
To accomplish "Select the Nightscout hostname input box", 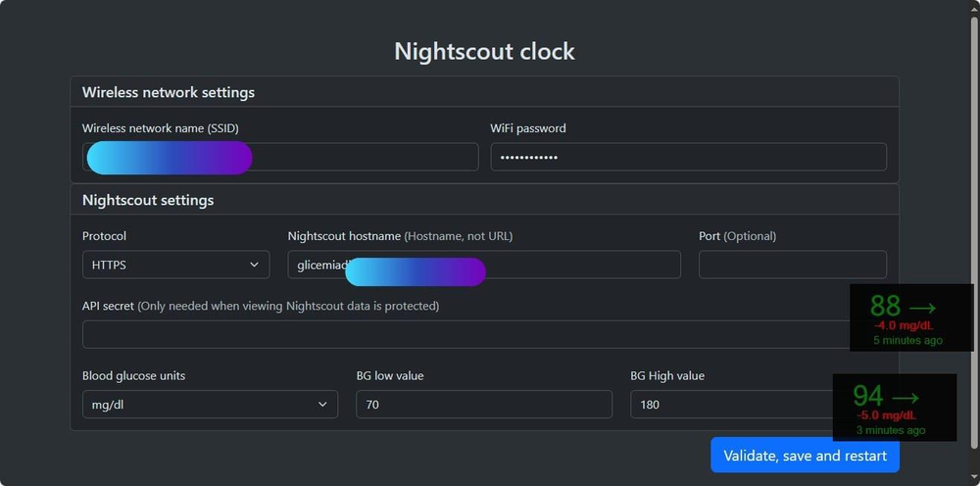I will pos(484,265).
